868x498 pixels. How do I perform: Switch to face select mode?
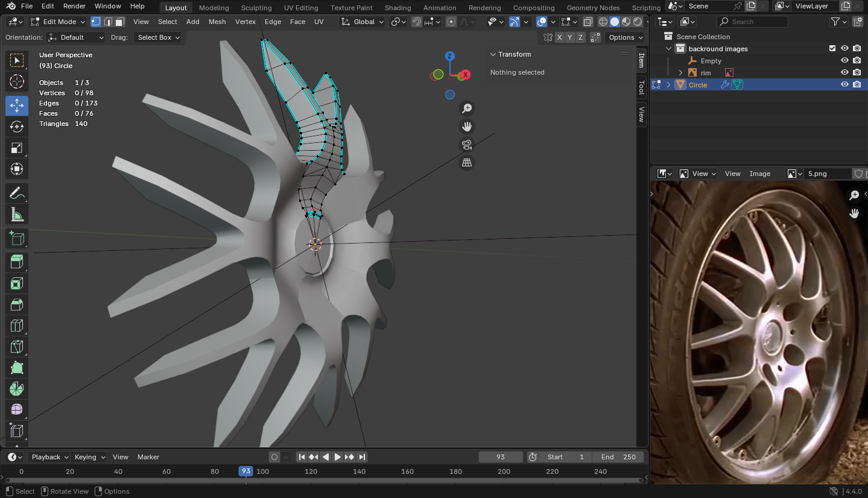tap(119, 22)
